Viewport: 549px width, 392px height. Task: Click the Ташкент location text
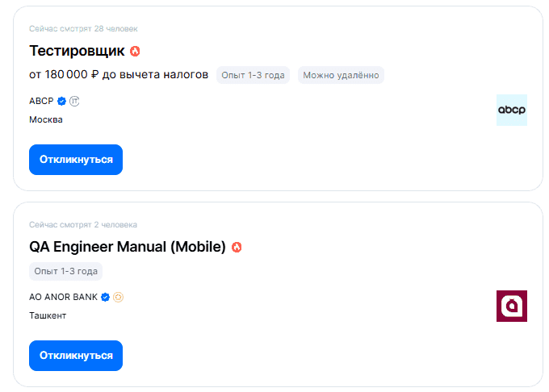pos(48,315)
